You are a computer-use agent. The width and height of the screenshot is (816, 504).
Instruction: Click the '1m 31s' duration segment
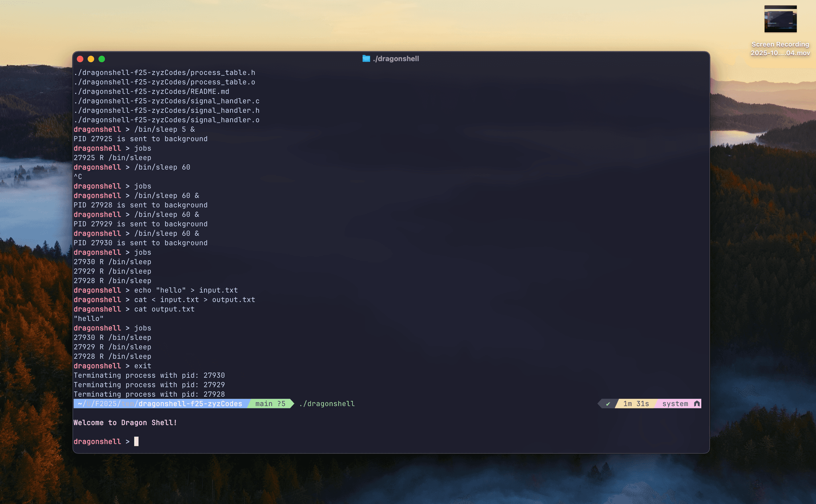click(636, 404)
